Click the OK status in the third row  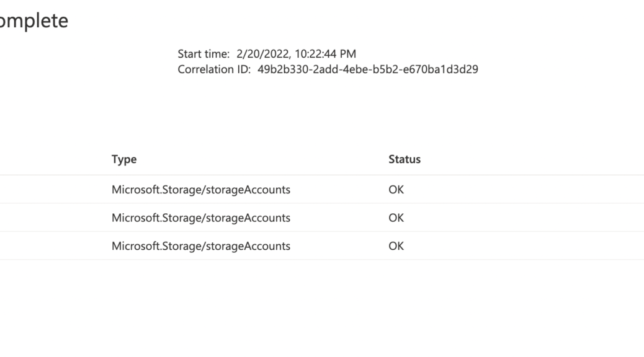396,246
